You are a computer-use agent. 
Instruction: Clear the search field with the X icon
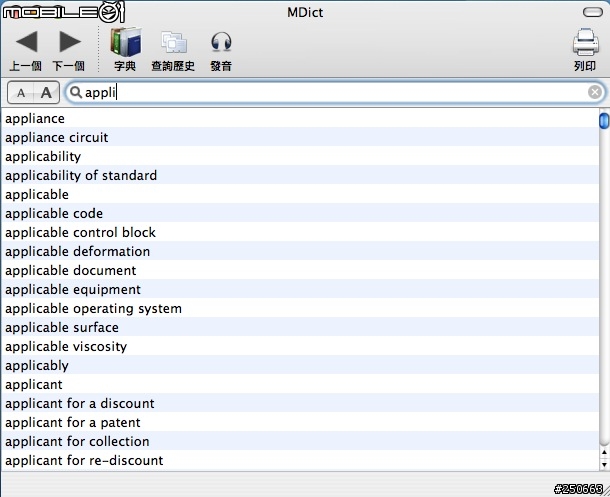[594, 92]
